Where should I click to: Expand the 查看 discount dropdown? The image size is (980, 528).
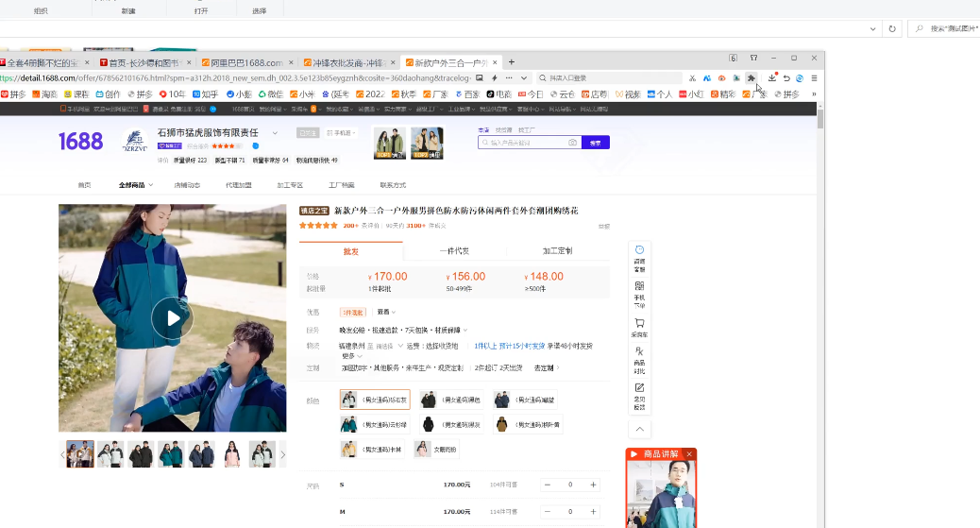click(386, 312)
